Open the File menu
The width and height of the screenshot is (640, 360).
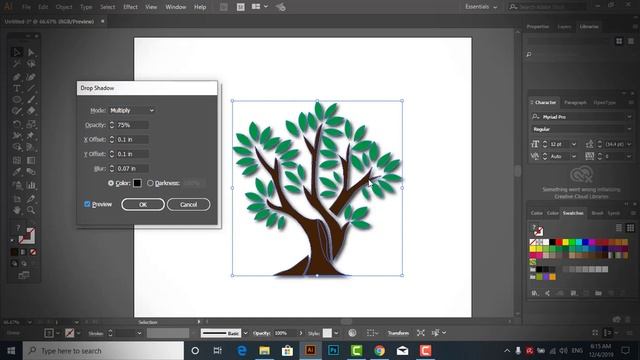pos(26,7)
